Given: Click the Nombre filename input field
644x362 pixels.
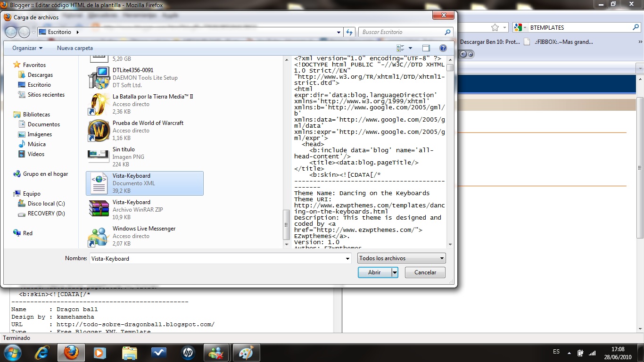Looking at the screenshot, I should click(217, 258).
